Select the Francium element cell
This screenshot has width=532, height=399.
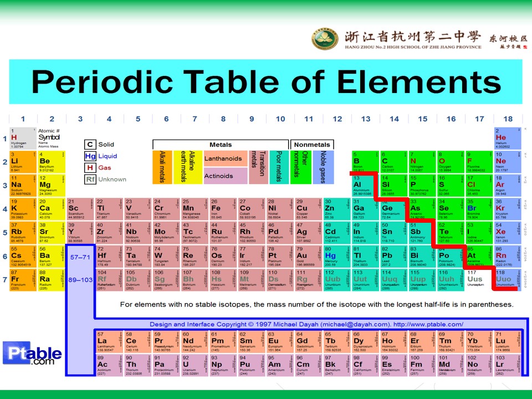tap(23, 280)
